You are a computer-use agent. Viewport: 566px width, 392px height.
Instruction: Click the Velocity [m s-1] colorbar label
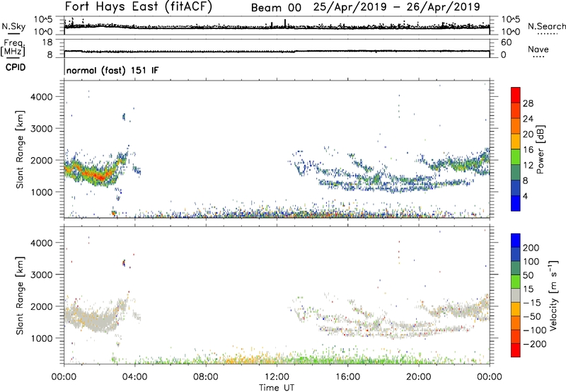pyautogui.click(x=553, y=295)
